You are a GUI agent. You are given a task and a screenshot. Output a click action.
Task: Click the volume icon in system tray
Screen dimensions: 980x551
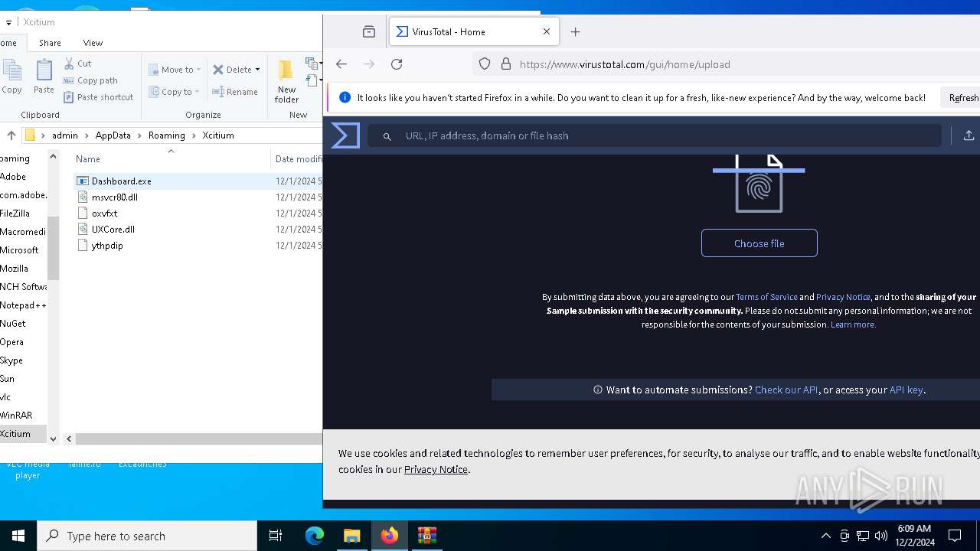(x=881, y=536)
